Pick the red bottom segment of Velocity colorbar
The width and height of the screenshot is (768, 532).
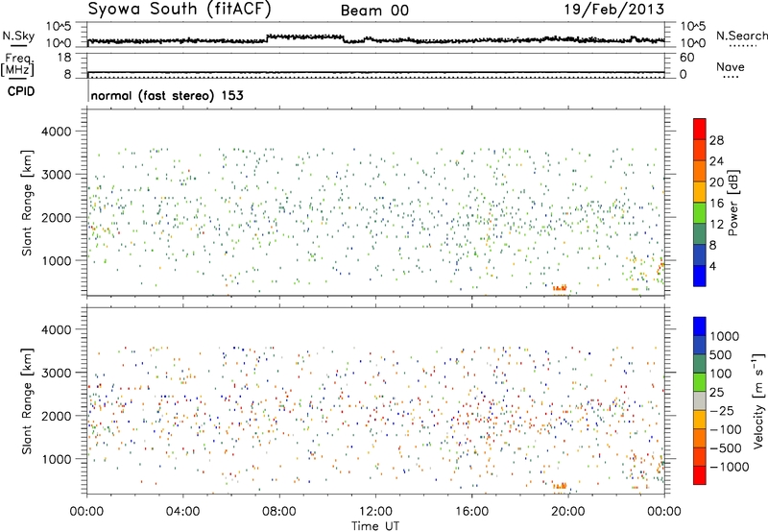[x=700, y=475]
